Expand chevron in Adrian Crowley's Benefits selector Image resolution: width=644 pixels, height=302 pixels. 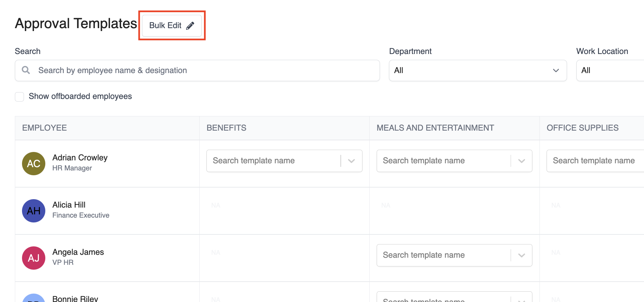351,161
